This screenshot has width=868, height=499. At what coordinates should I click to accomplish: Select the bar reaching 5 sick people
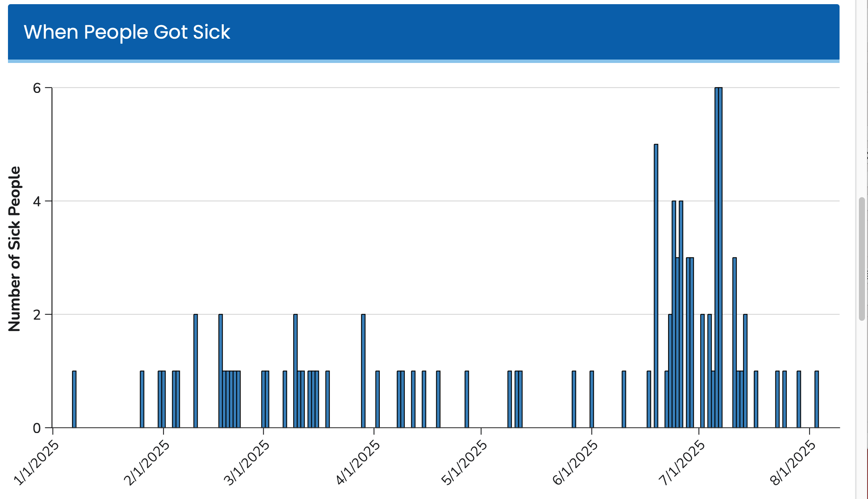click(x=656, y=286)
